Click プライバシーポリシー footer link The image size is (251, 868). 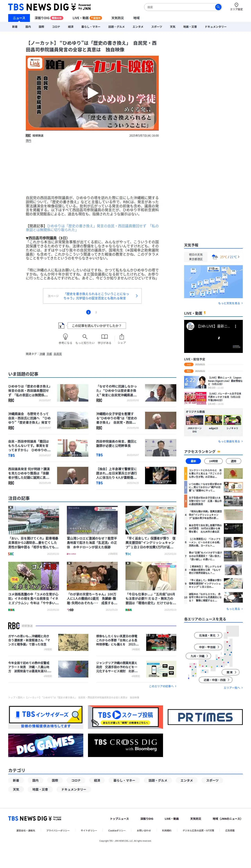[x=58, y=831]
